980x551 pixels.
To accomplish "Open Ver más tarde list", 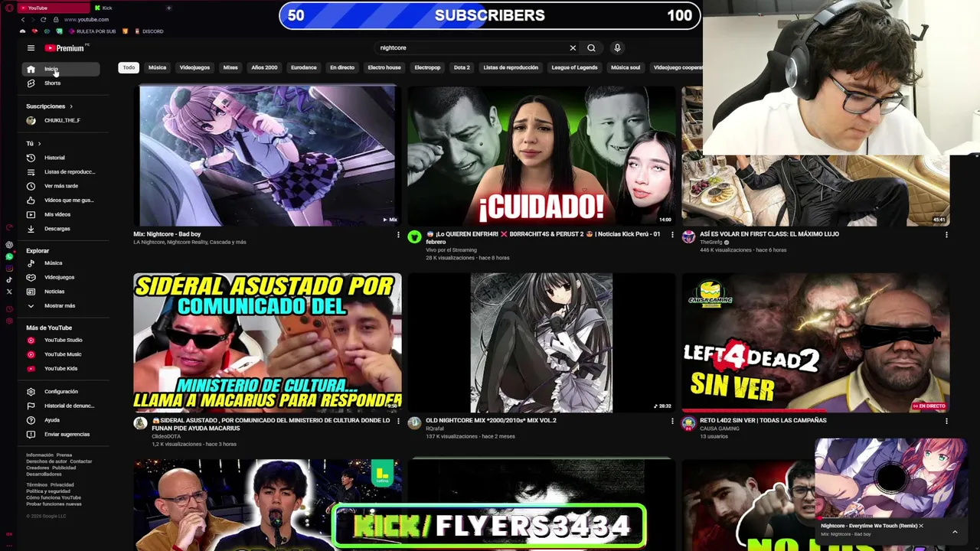I will (x=61, y=186).
